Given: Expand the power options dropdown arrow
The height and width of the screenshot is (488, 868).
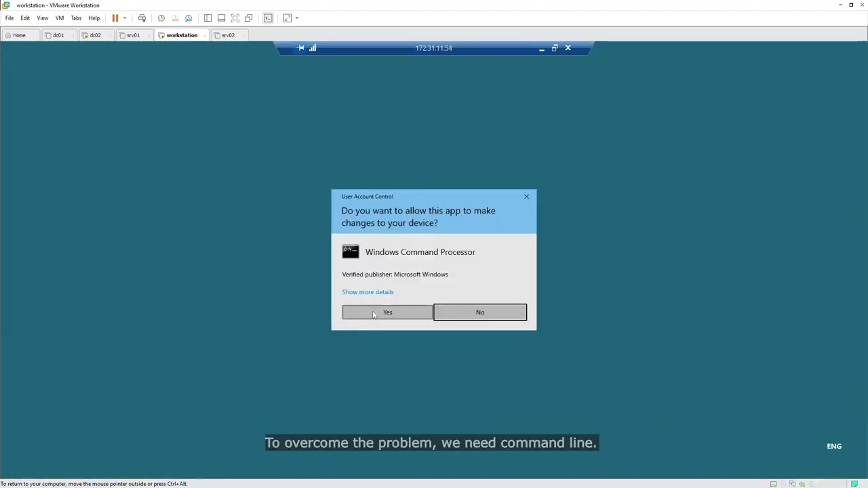Looking at the screenshot, I should tap(124, 18).
